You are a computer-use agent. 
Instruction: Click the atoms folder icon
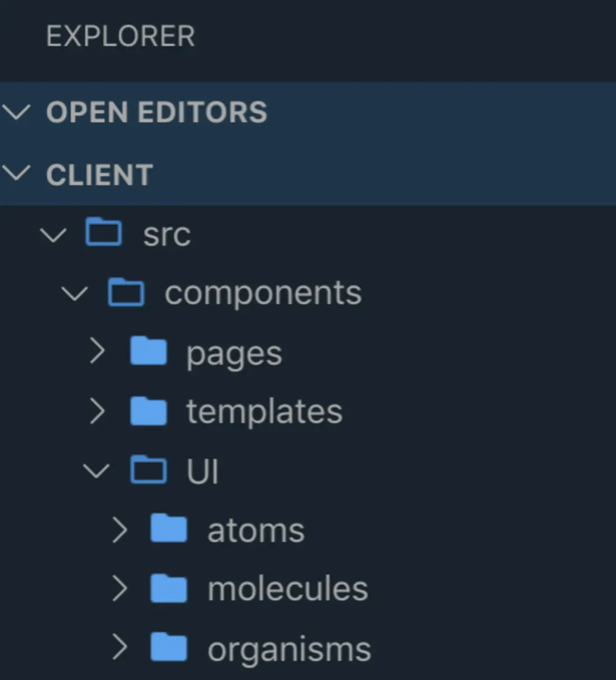(x=169, y=529)
